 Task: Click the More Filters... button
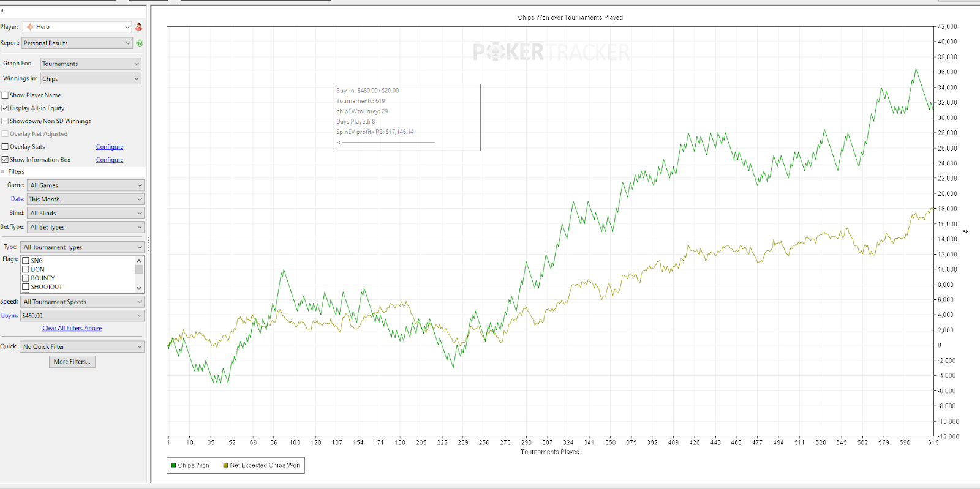(x=72, y=362)
